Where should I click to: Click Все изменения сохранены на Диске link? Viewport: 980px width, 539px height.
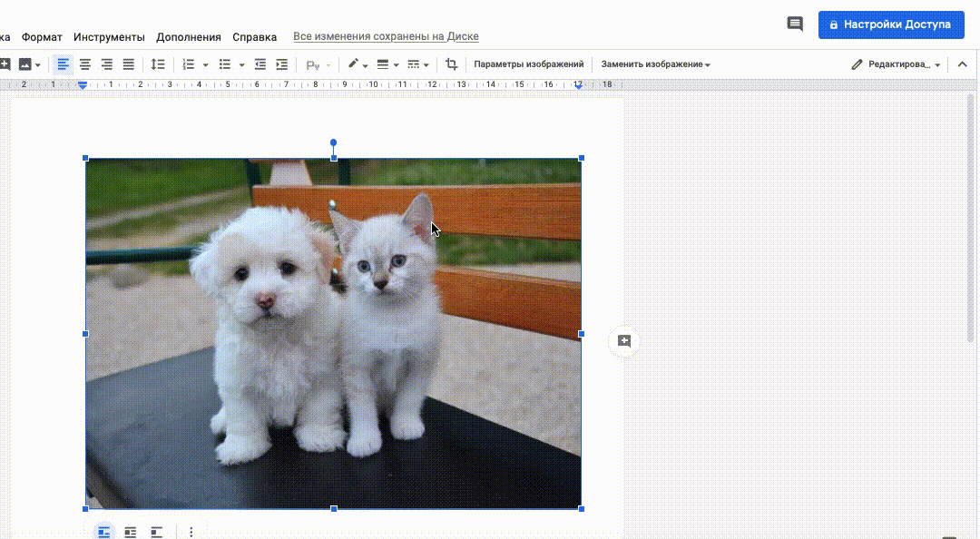tap(387, 36)
